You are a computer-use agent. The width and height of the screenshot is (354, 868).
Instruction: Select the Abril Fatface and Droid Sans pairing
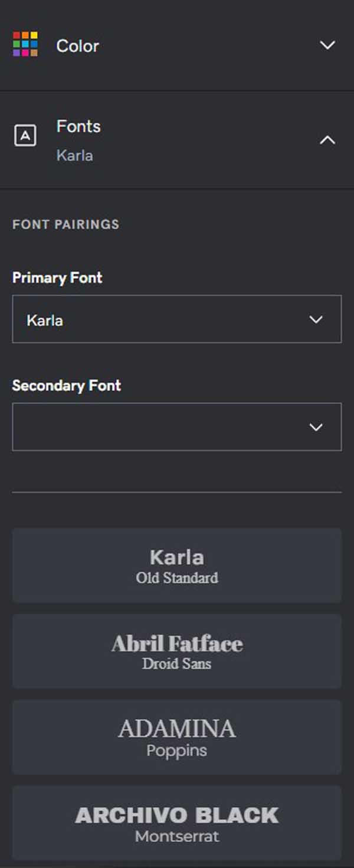coord(177,651)
